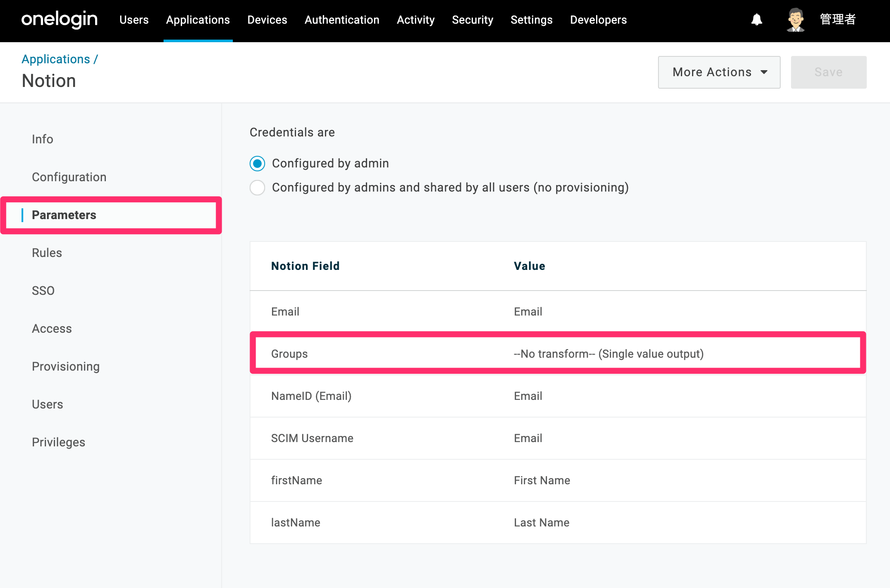
Task: Switch to the Configuration side tab
Action: (x=69, y=177)
